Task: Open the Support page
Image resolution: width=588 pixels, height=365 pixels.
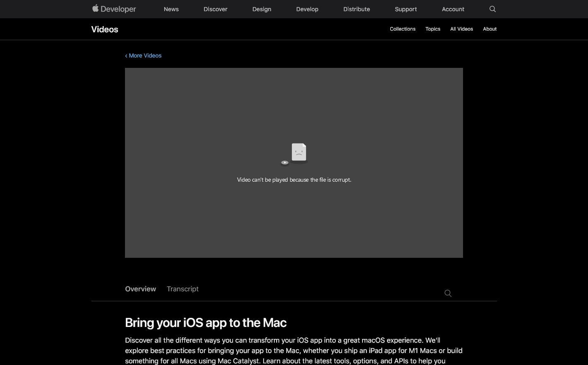Action: (406, 9)
